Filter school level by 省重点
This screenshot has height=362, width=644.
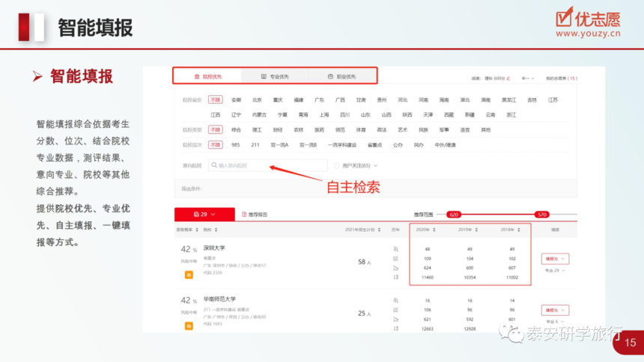(374, 145)
